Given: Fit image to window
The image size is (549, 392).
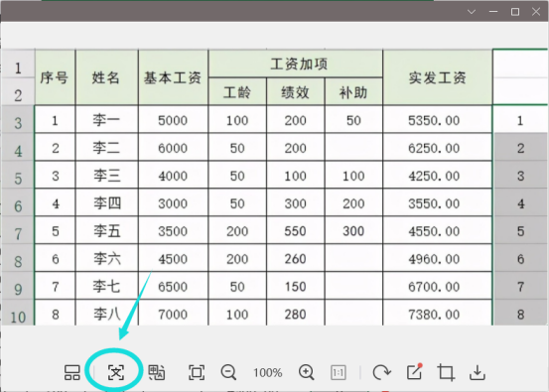Looking at the screenshot, I should [x=197, y=372].
